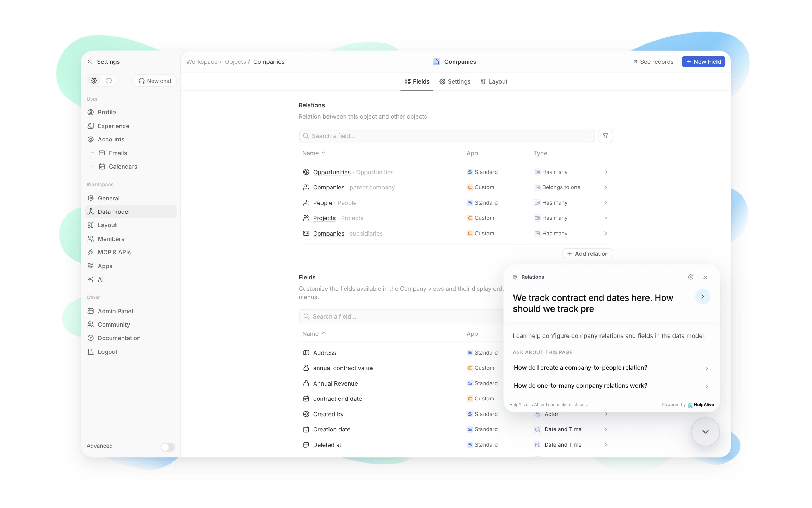Image resolution: width=812 pixels, height=508 pixels.
Task: Expand the subsidiaries relation row chevron
Action: point(605,234)
